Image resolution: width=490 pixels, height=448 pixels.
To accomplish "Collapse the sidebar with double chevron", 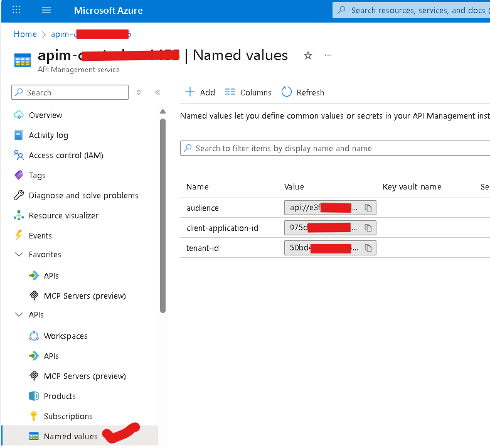I will [x=157, y=92].
